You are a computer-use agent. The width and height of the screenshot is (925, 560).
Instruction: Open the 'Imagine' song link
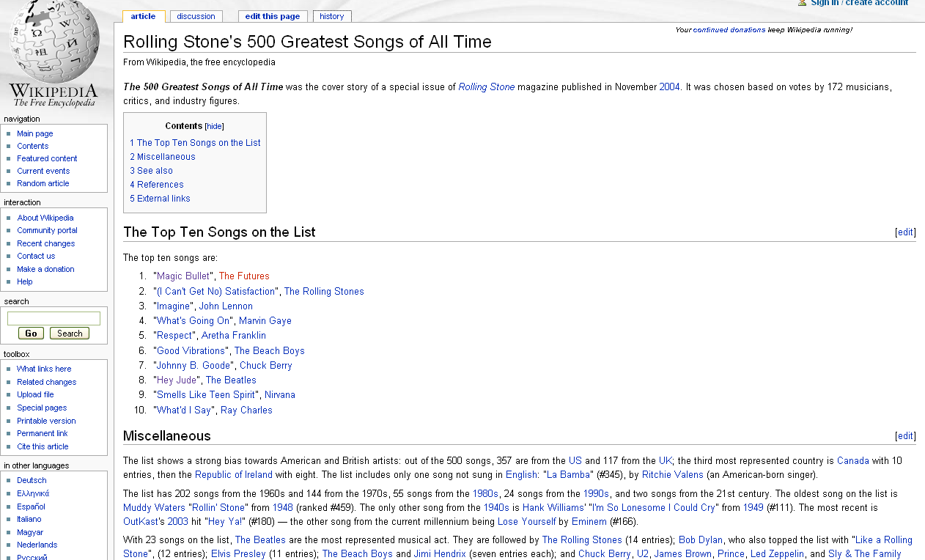pos(173,306)
